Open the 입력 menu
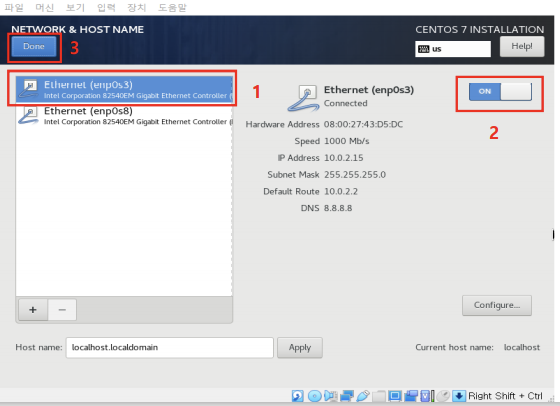The image size is (560, 406). point(106,7)
